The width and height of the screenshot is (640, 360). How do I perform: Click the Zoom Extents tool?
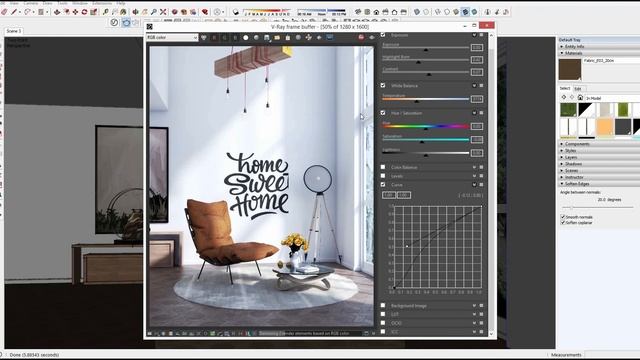[163, 12]
